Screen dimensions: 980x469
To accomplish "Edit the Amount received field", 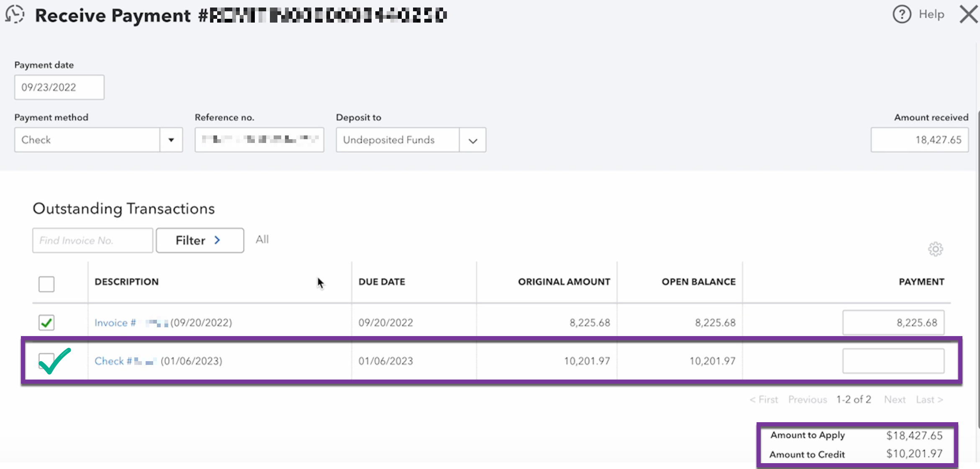I will [919, 140].
